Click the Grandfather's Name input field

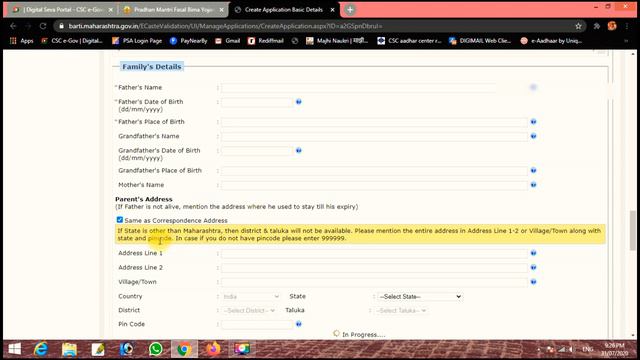pos(374,136)
